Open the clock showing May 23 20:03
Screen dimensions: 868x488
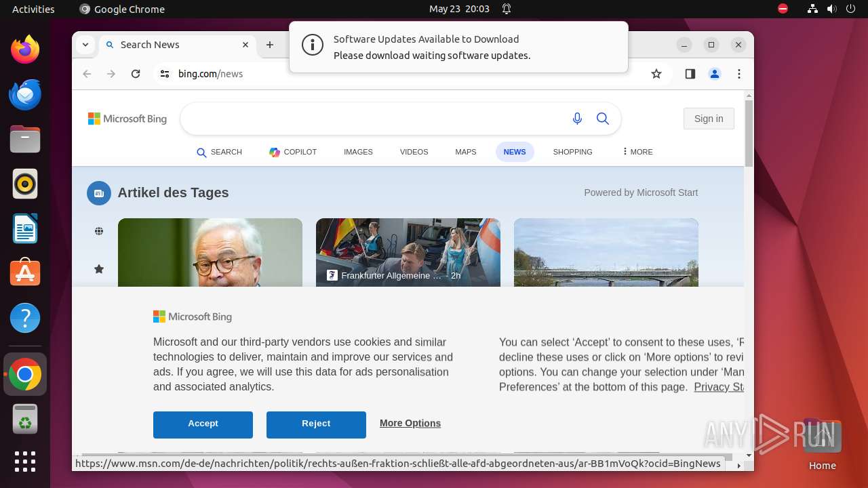[x=459, y=9]
